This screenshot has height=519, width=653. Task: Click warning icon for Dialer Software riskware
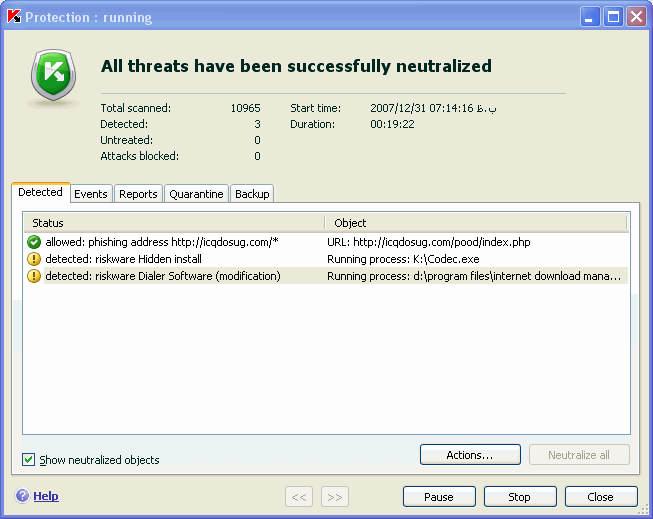(34, 276)
